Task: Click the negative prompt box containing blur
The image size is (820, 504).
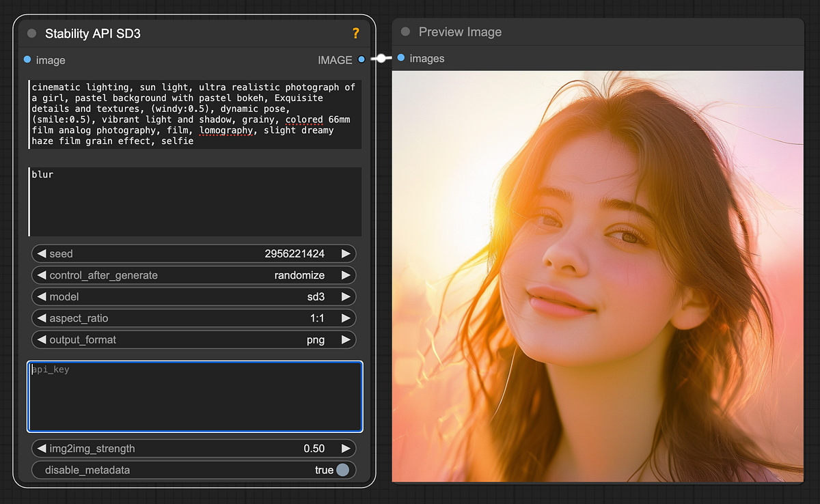Action: tap(193, 198)
